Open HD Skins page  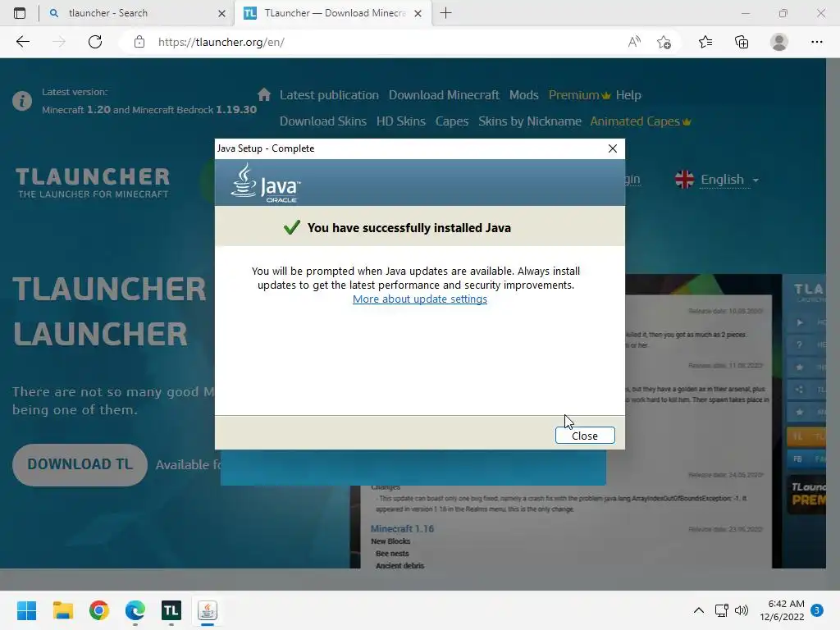tap(400, 121)
